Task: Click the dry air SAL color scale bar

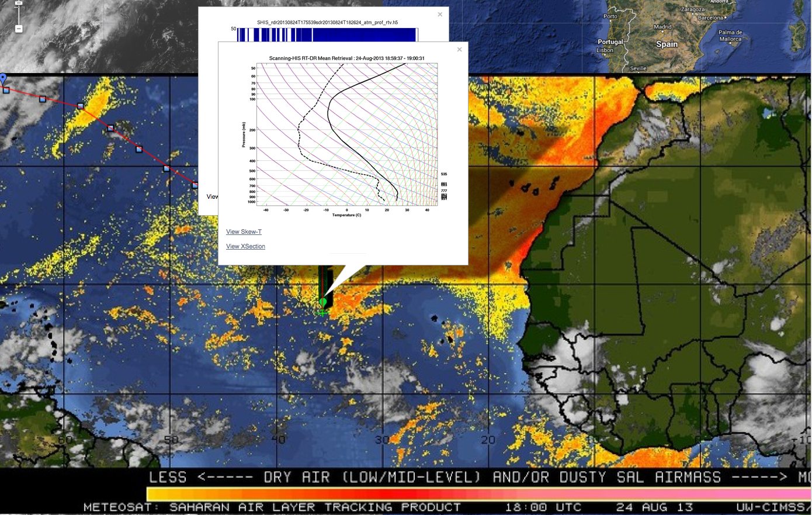Action: click(x=467, y=494)
